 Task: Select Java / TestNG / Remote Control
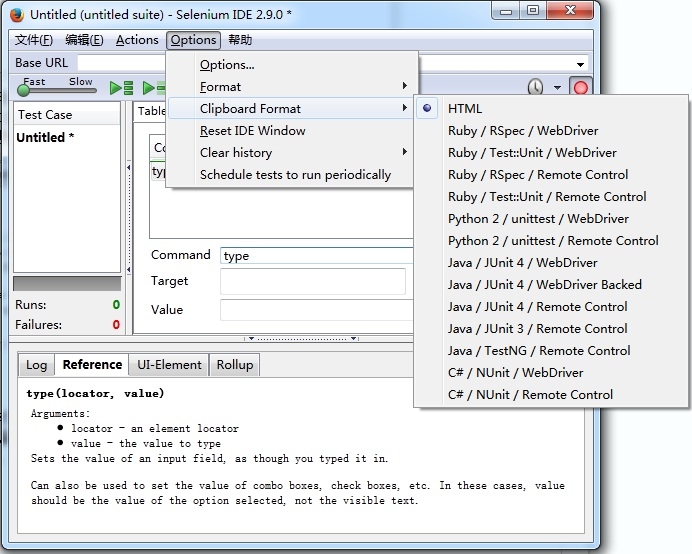pos(551,351)
